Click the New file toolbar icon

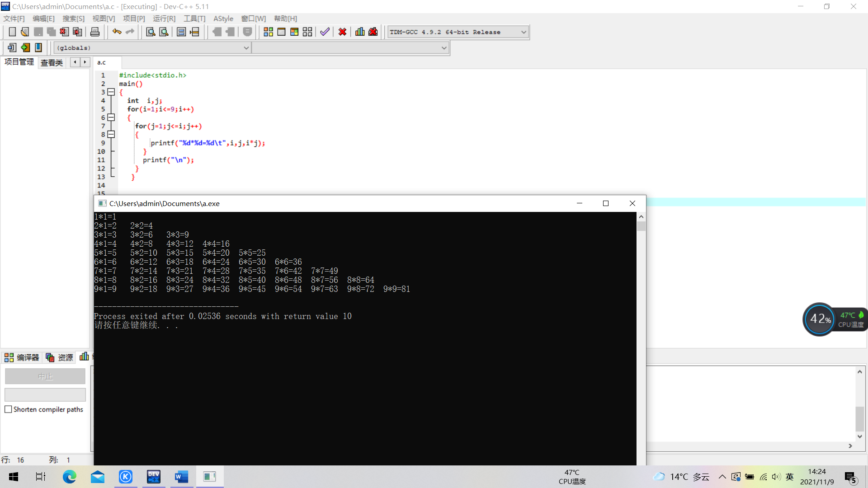pos(12,32)
